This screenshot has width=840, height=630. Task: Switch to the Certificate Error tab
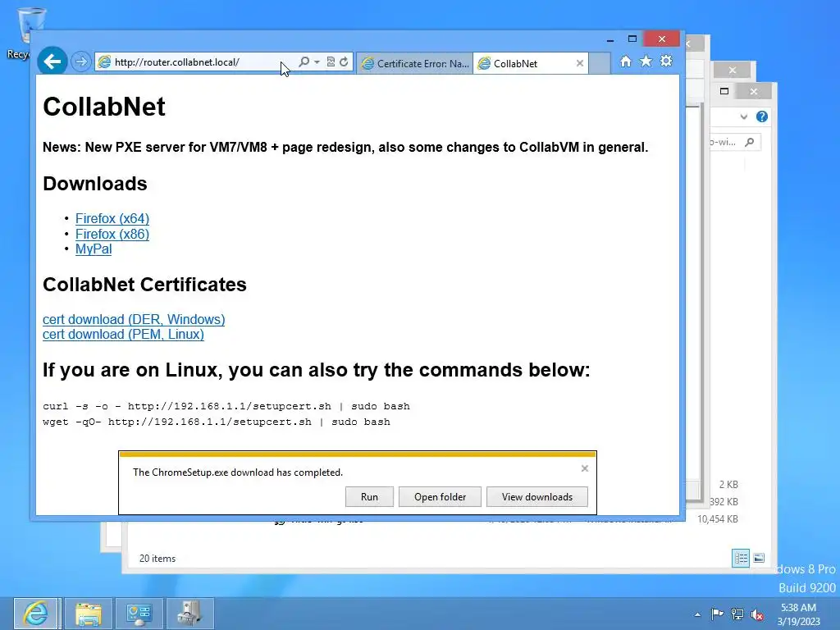coord(415,63)
